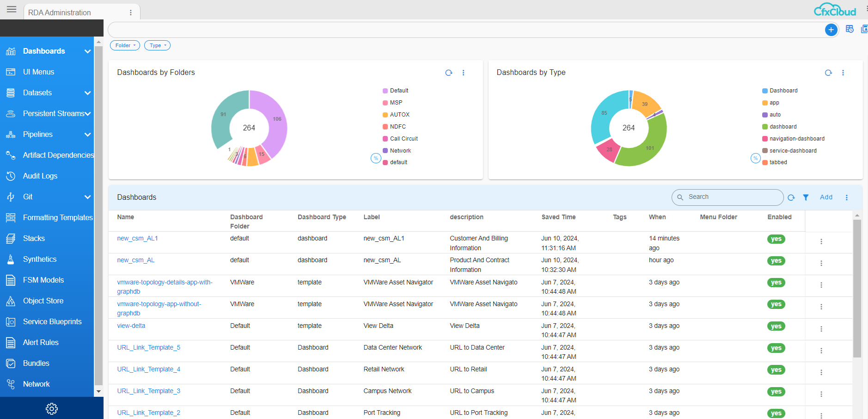Image resolution: width=868 pixels, height=419 pixels.
Task: Open the Type filter dropdown
Action: pyautogui.click(x=157, y=45)
